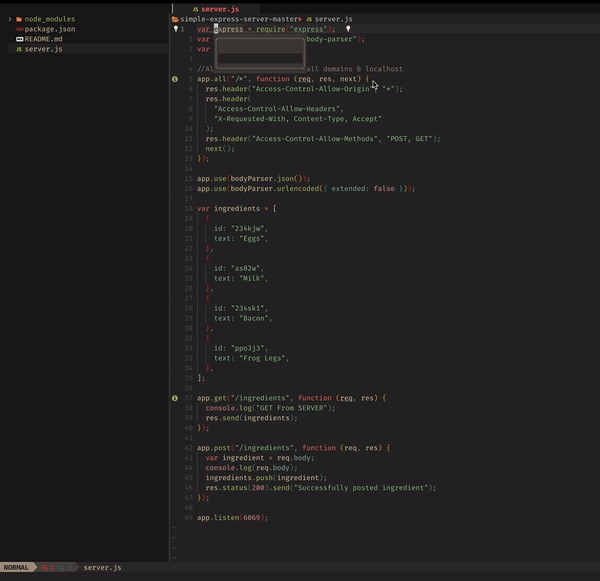Click server.js in the breadcrumb bar
The width and height of the screenshot is (600, 581).
333,19
